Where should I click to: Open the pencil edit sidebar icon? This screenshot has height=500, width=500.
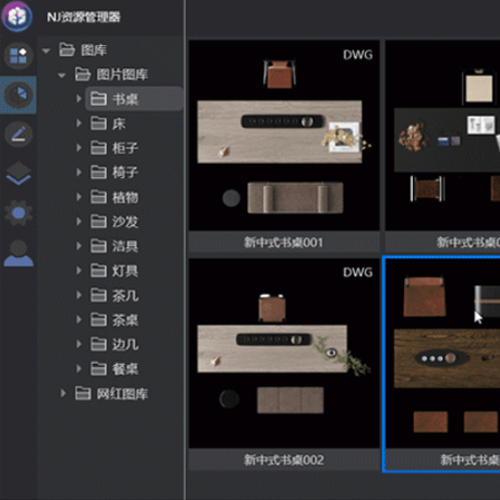[x=18, y=134]
